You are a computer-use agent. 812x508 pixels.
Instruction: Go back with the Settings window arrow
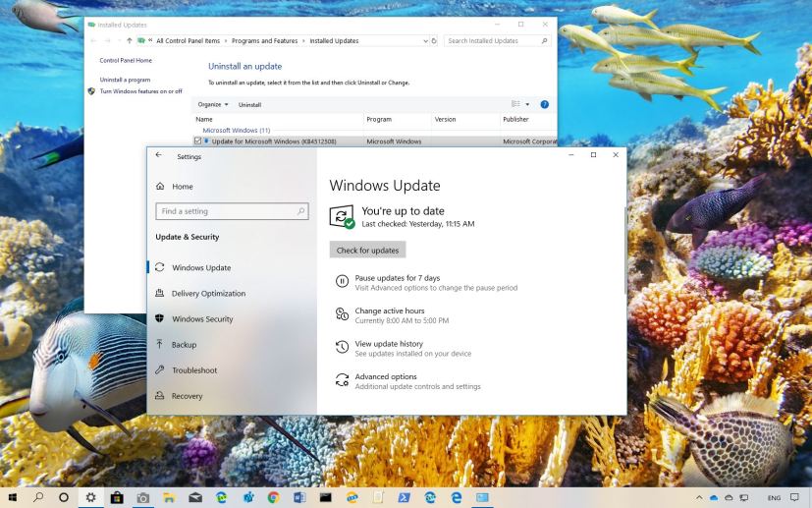158,155
